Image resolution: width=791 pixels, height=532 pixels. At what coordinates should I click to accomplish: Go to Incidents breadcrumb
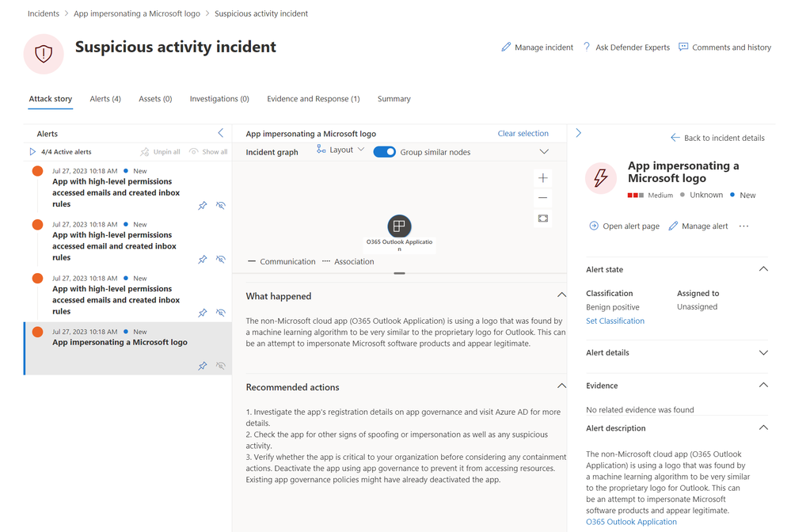44,13
